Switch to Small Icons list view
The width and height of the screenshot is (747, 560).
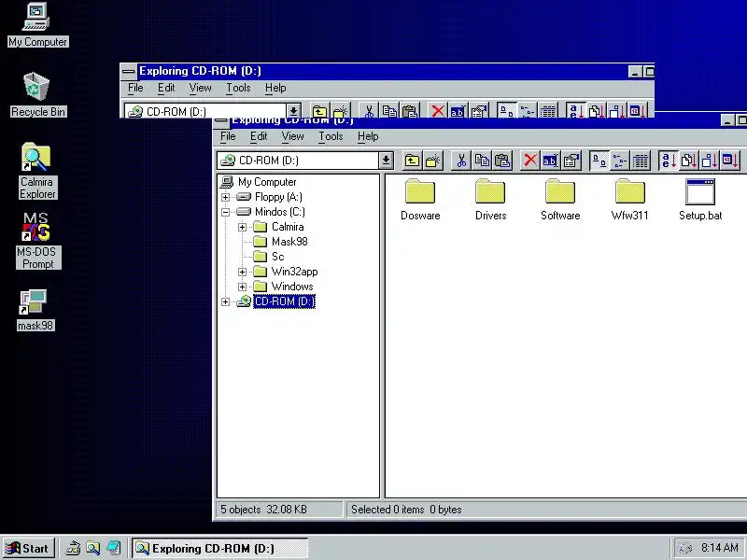click(x=620, y=161)
